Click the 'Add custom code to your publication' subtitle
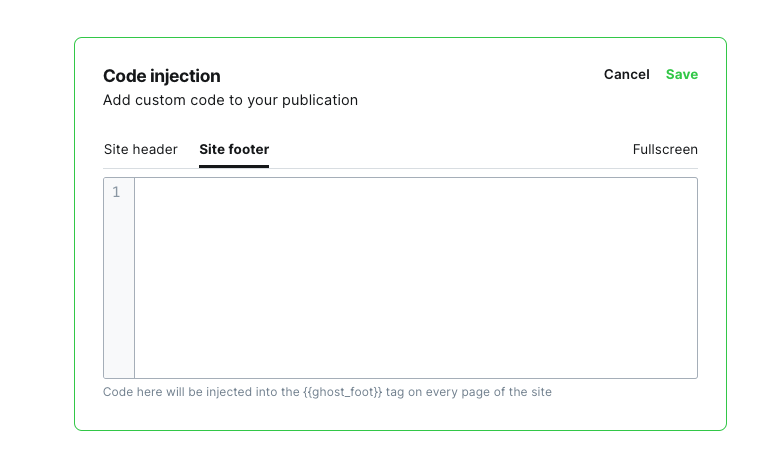The height and width of the screenshot is (460, 778). pyautogui.click(x=230, y=100)
